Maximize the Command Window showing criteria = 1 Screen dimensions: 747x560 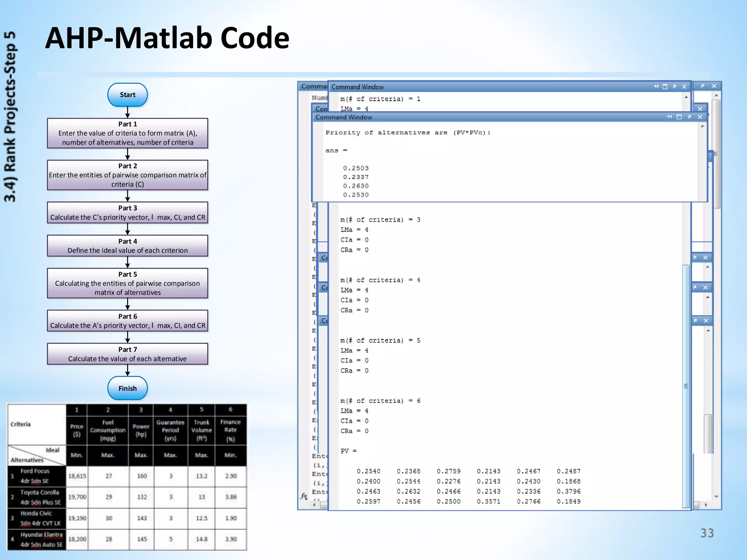pyautogui.click(x=665, y=87)
